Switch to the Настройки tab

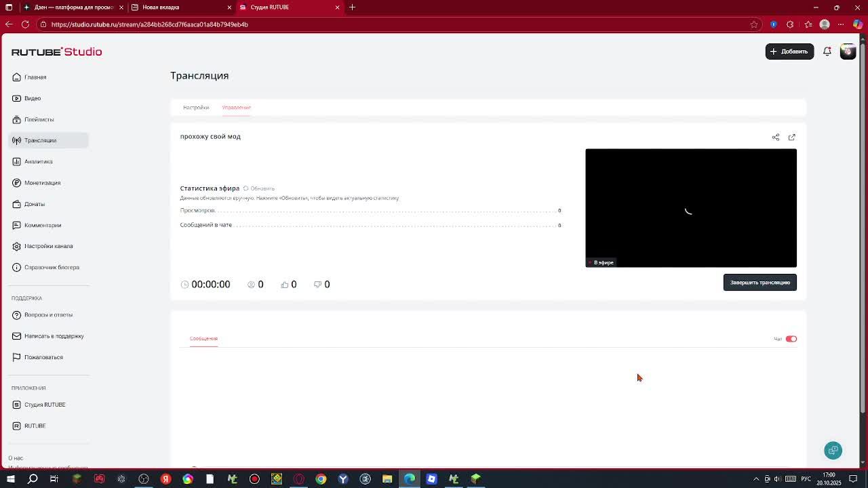click(196, 107)
